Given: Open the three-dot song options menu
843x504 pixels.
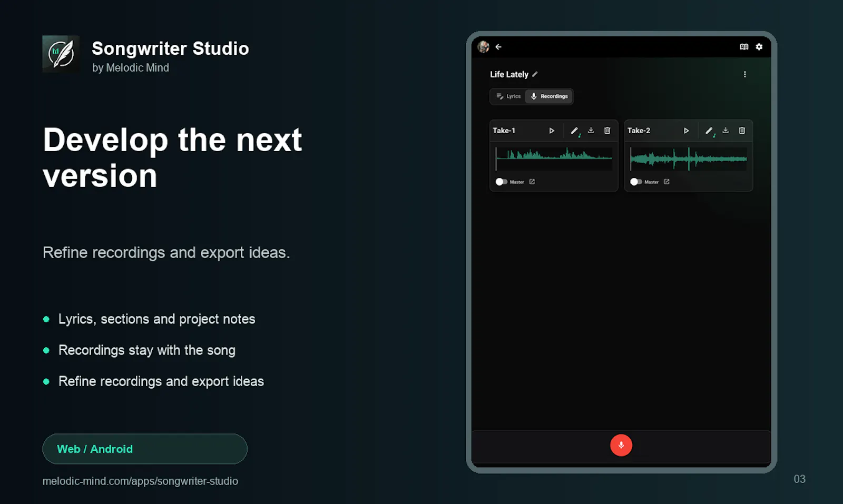Looking at the screenshot, I should pos(745,74).
